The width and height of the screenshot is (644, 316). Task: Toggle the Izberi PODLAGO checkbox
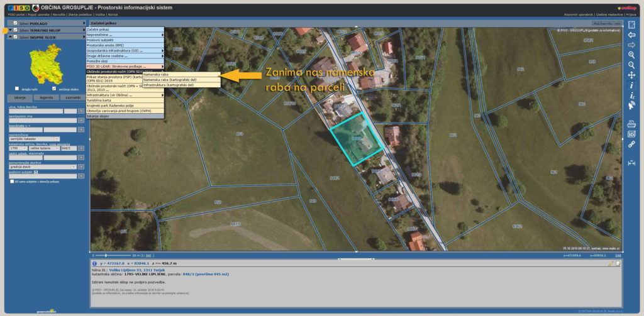pyautogui.click(x=15, y=23)
